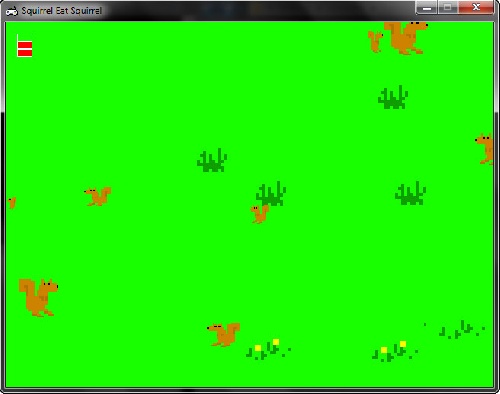Click the squirrel partially hidden at right edge
The image size is (500, 394).
[484, 149]
